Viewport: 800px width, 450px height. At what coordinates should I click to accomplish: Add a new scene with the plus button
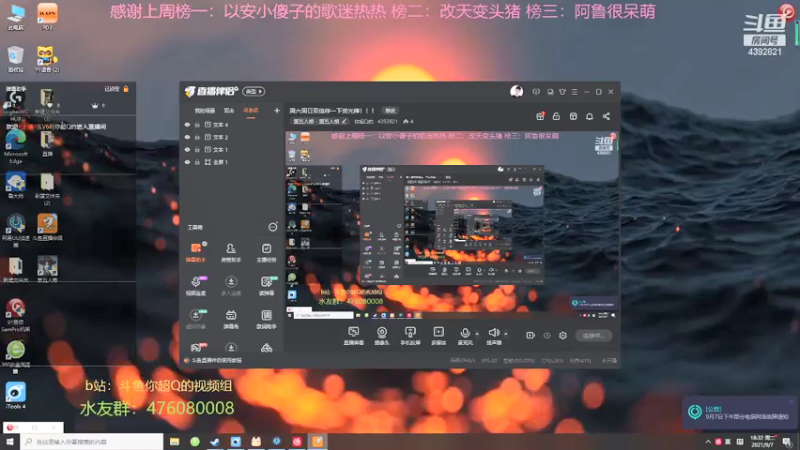tap(277, 110)
